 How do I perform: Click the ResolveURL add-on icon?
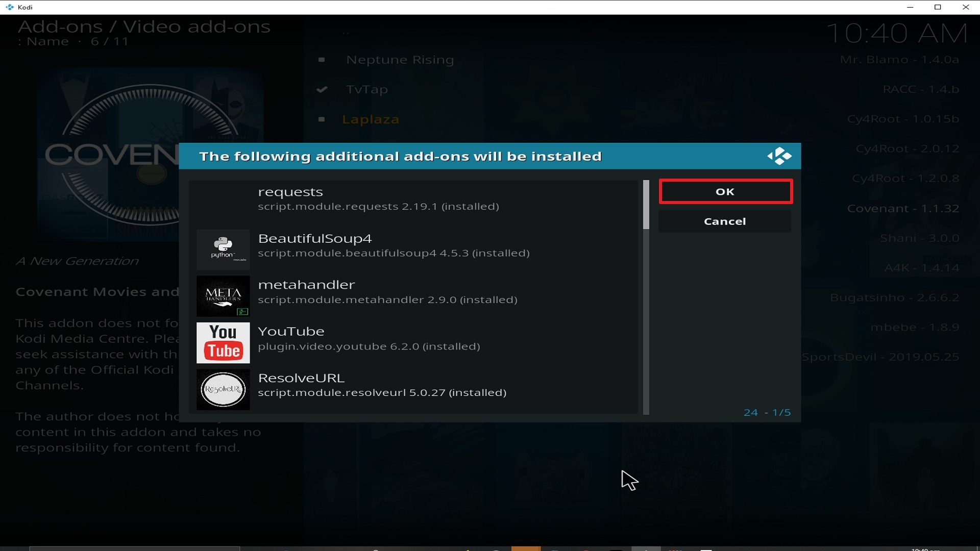(x=223, y=389)
